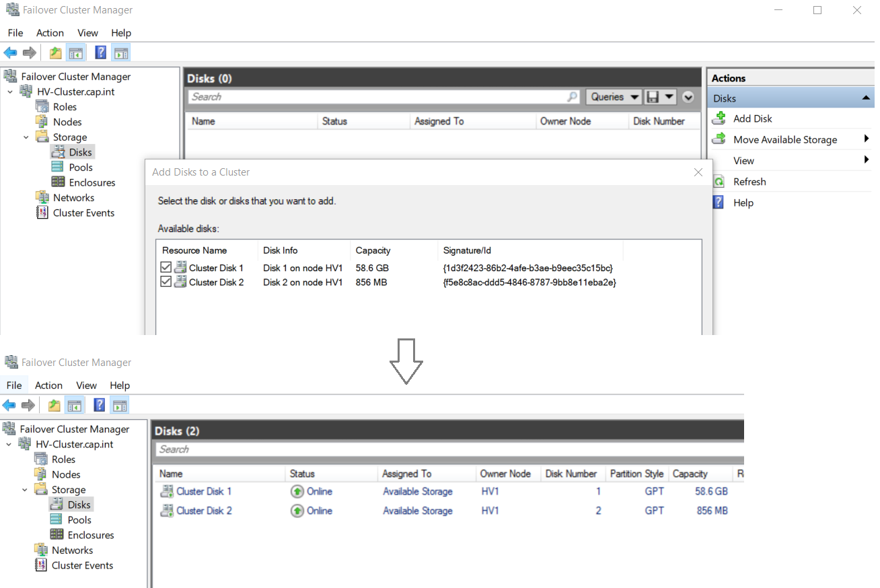Click Cluster Disk 2 row in Disks (2) list
The width and height of the screenshot is (880, 588).
449,511
